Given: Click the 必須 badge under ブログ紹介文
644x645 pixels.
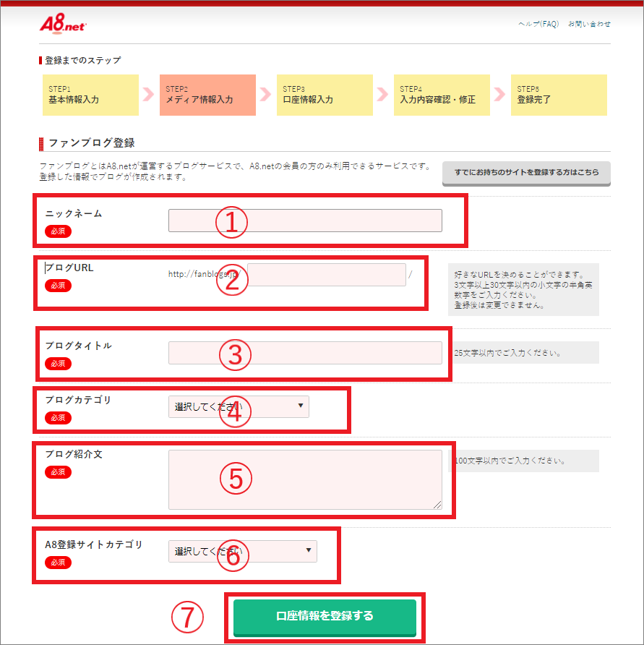Looking at the screenshot, I should pyautogui.click(x=58, y=472).
